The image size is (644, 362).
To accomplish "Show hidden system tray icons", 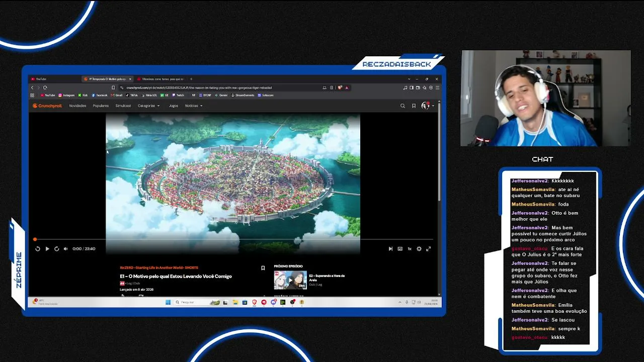I will (400, 302).
